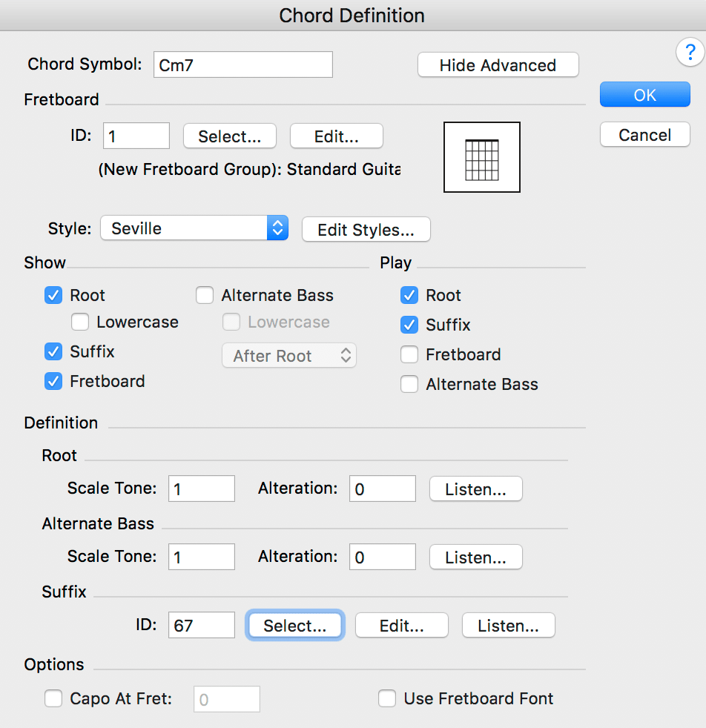Toggle Play Root off

click(409, 295)
